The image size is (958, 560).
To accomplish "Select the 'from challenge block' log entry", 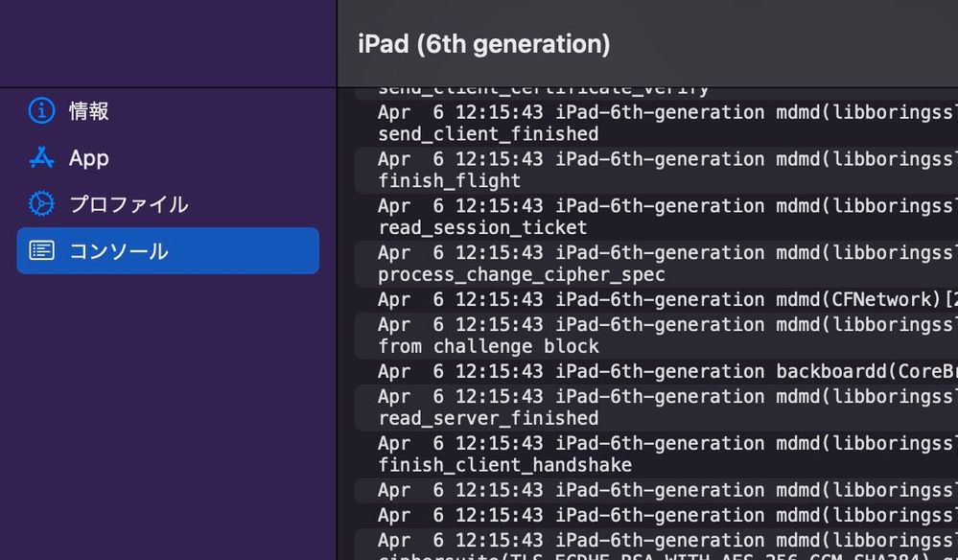I will [x=656, y=336].
